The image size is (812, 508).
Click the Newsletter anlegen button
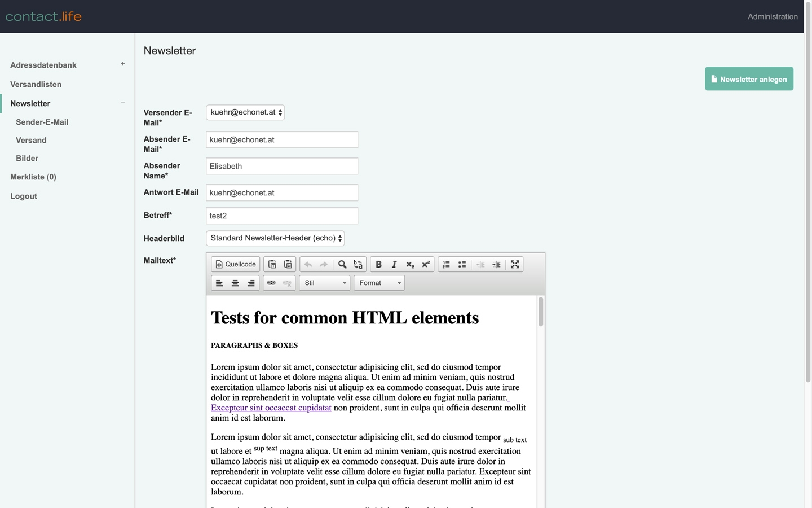coord(749,79)
